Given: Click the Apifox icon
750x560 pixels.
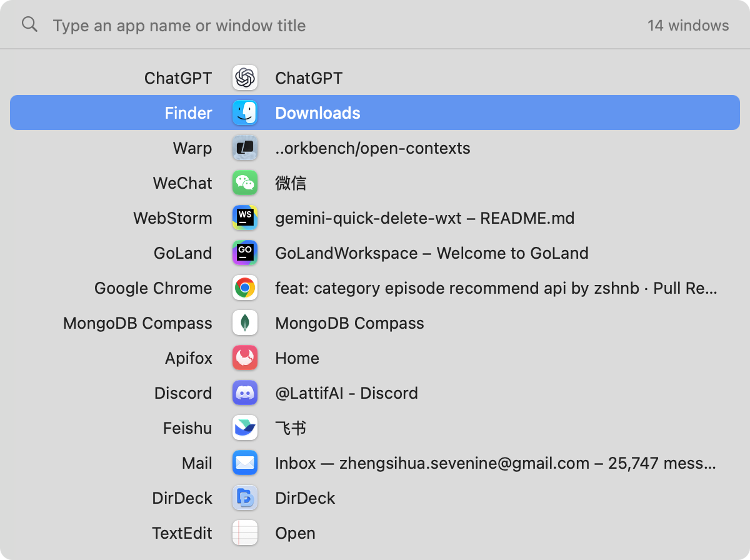Looking at the screenshot, I should pyautogui.click(x=245, y=358).
